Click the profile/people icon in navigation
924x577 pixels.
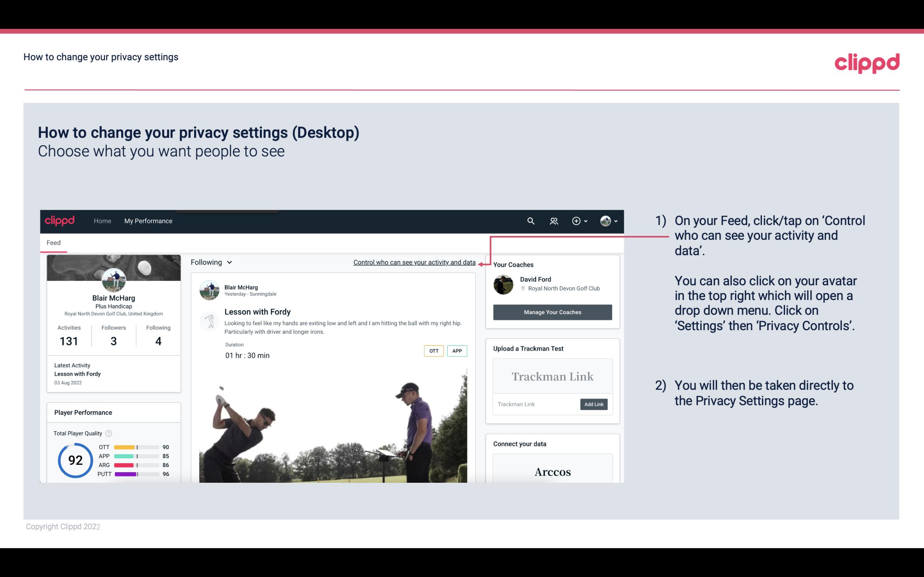click(x=554, y=221)
